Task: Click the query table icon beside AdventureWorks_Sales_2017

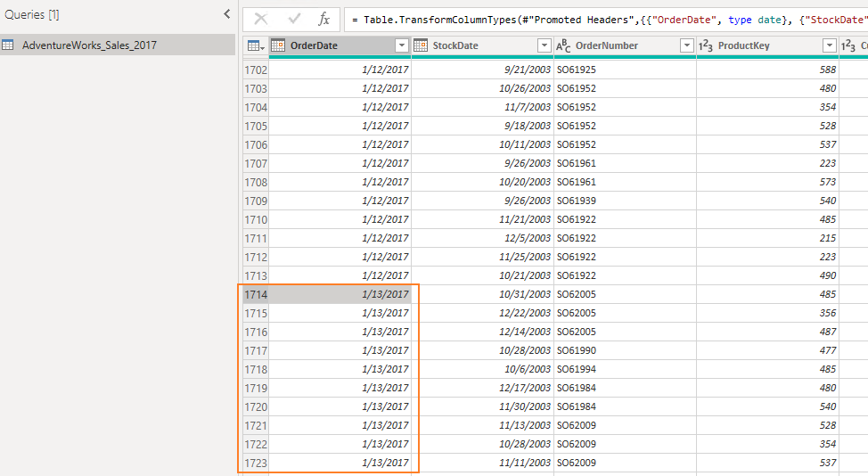Action: [x=8, y=45]
